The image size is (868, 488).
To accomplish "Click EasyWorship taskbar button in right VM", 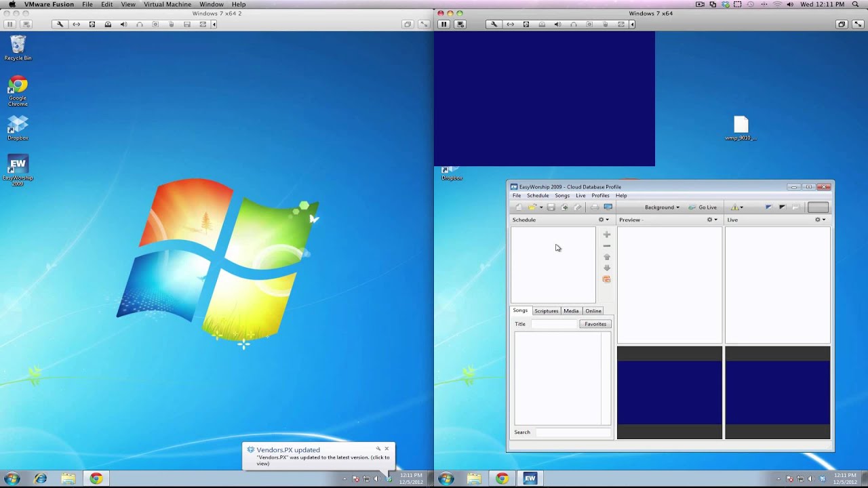I will 530,479.
